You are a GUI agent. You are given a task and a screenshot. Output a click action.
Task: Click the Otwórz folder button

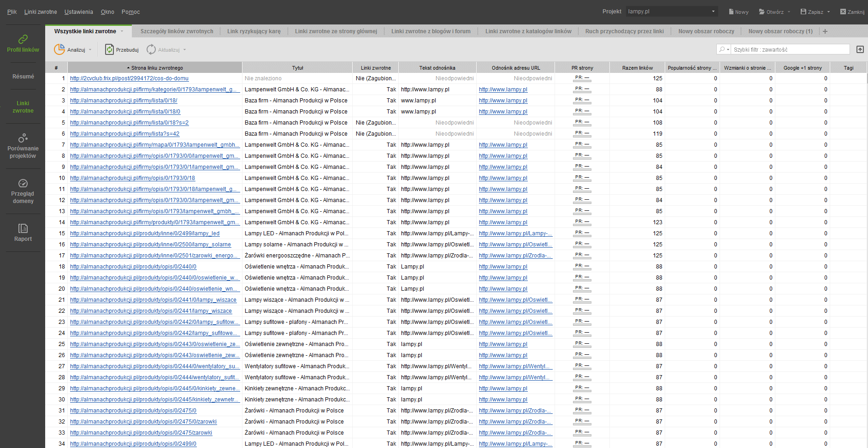(771, 12)
